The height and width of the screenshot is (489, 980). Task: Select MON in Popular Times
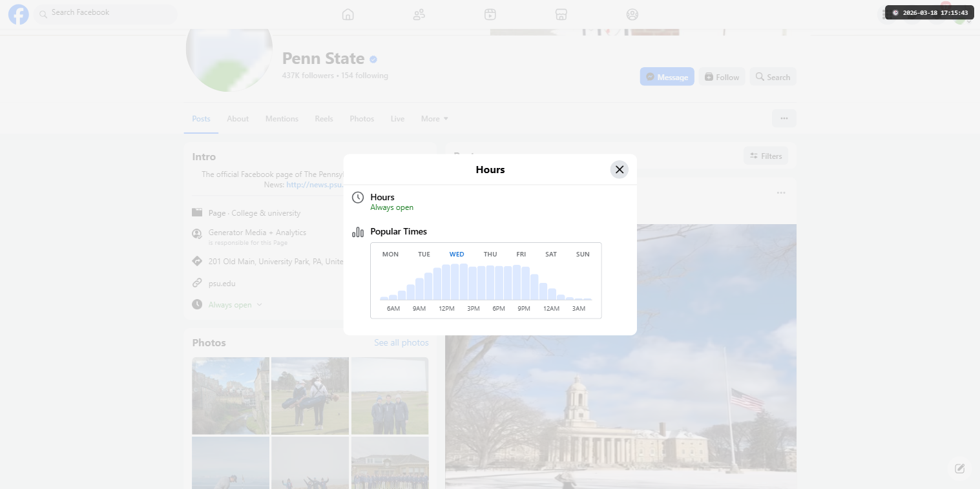click(390, 255)
